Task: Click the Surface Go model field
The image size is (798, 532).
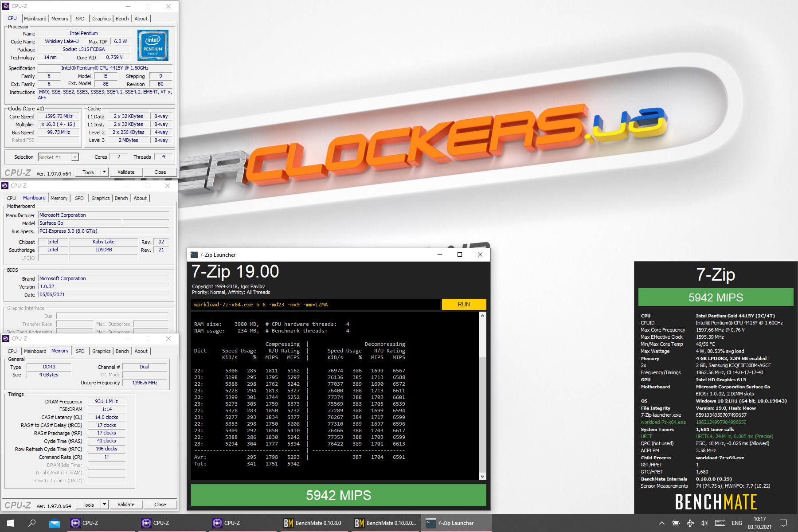Action: coord(80,223)
